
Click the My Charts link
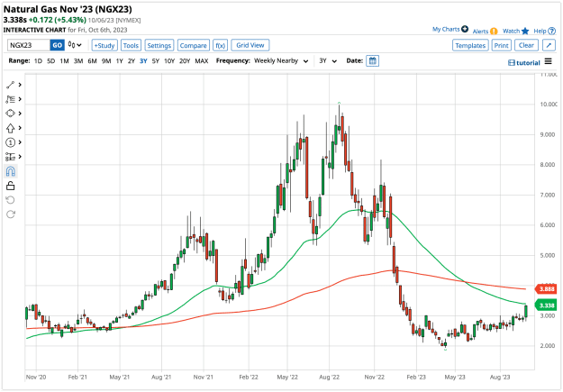coord(446,29)
